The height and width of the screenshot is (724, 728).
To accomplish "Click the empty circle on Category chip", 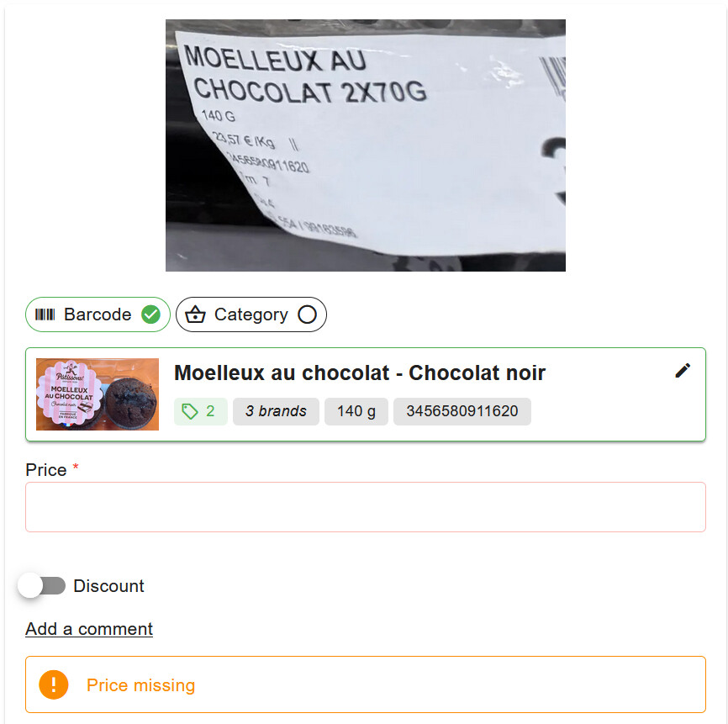I will coord(308,314).
